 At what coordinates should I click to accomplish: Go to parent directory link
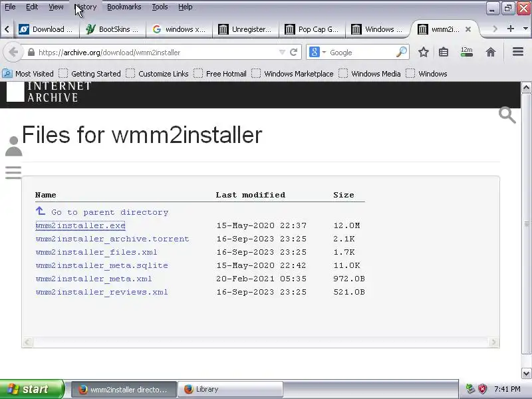(x=110, y=212)
